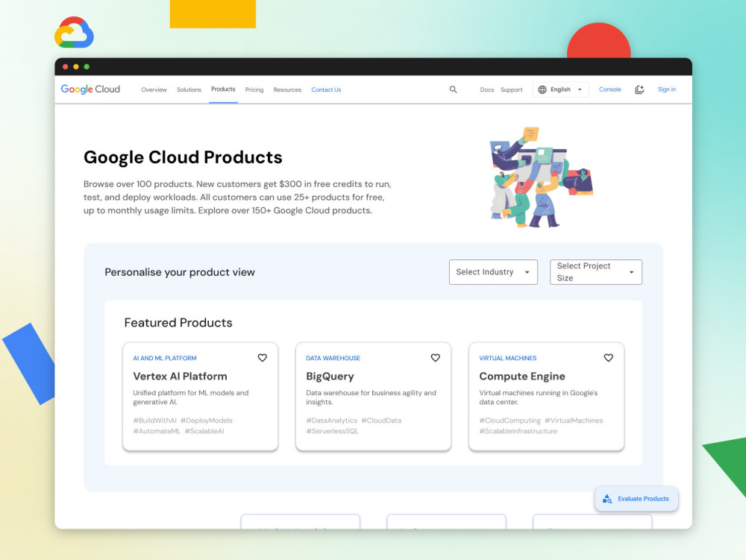Click the #CloudData hashtag
746x560 pixels.
click(381, 421)
